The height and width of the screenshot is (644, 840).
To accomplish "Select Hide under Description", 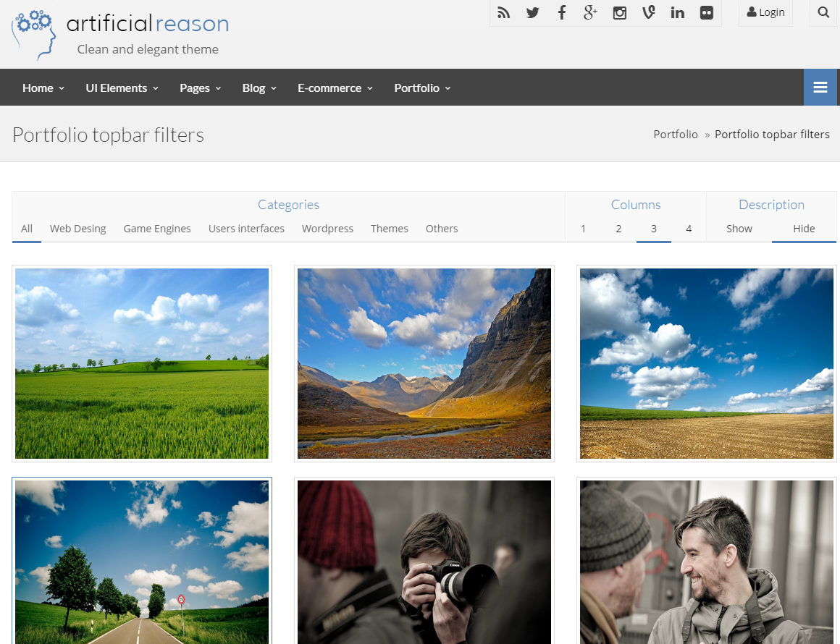I will (x=804, y=229).
